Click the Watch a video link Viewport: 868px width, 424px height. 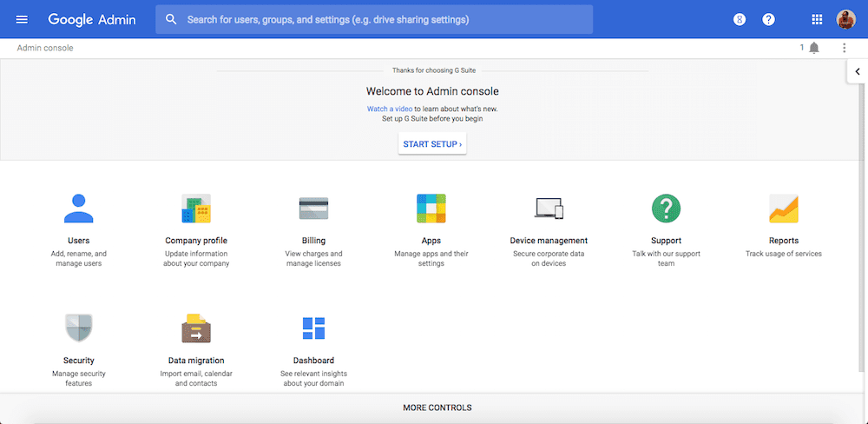tap(389, 109)
